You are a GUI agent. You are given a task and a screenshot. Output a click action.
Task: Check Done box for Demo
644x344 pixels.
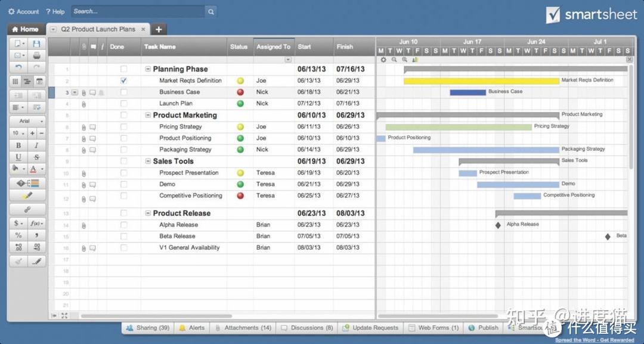pos(123,184)
